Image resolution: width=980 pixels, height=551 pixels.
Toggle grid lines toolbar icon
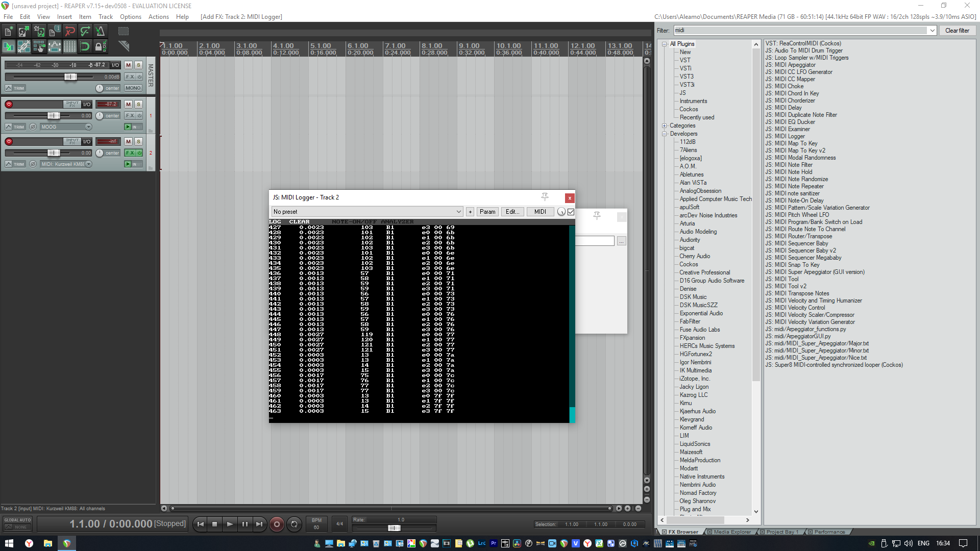[69, 47]
